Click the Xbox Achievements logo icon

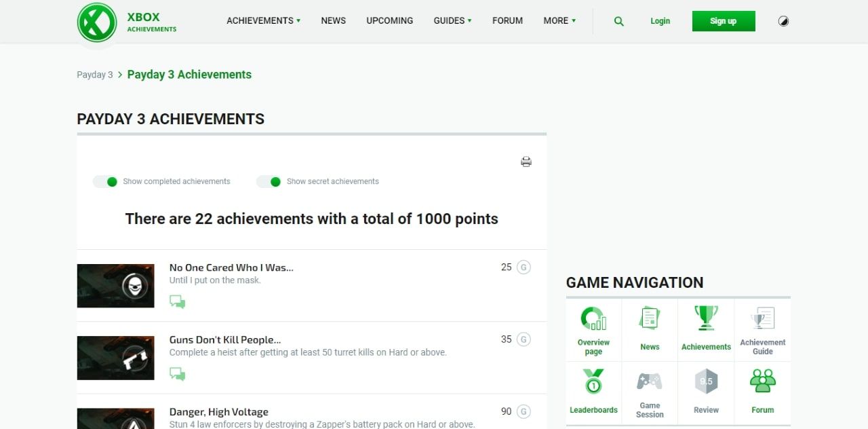97,22
